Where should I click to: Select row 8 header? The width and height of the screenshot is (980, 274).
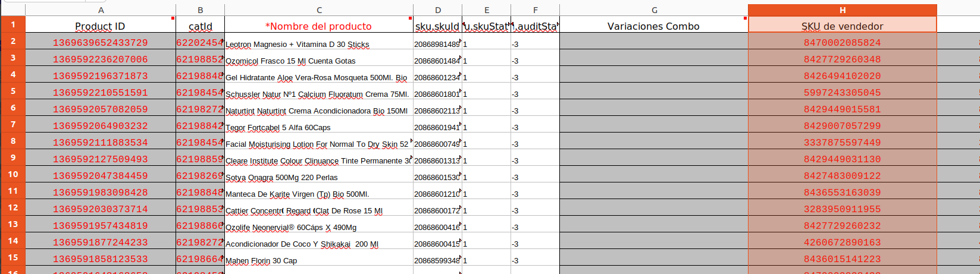[x=12, y=141]
